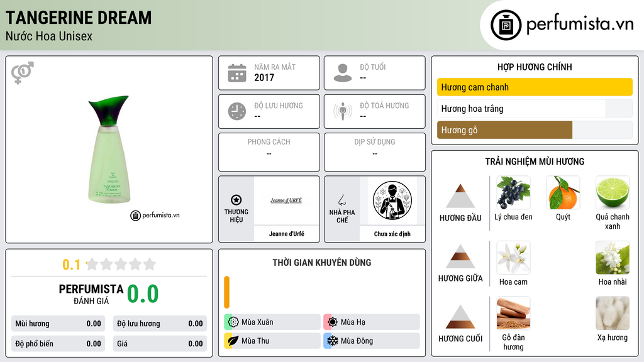The width and height of the screenshot is (644, 362).
Task: Click the Mùa Hạ sun icon
Action: pyautogui.click(x=333, y=322)
